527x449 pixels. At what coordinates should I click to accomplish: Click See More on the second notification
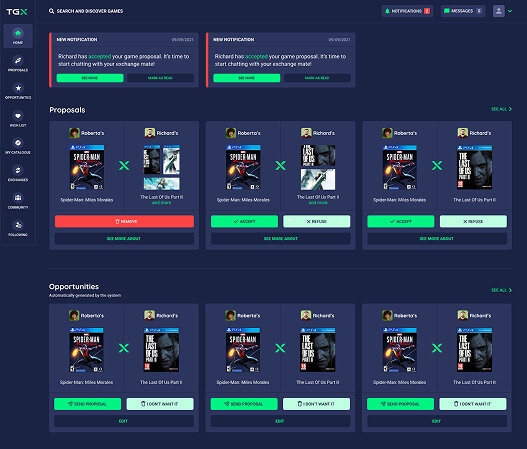pyautogui.click(x=247, y=78)
